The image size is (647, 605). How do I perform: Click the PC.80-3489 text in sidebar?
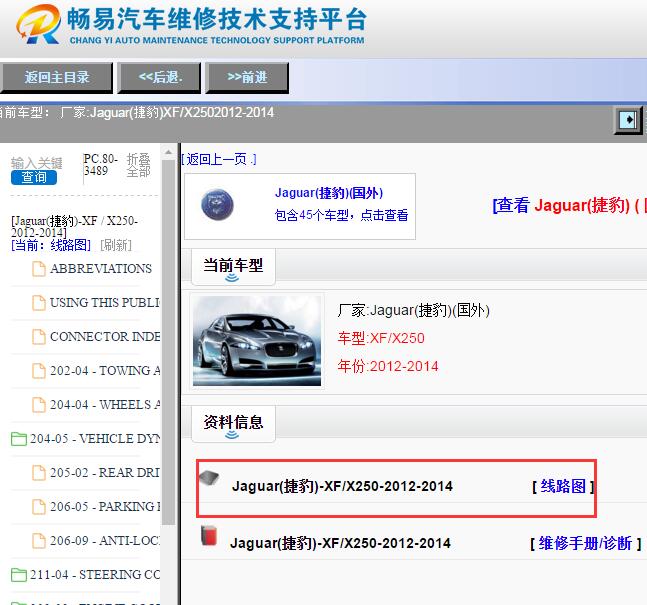click(x=101, y=165)
